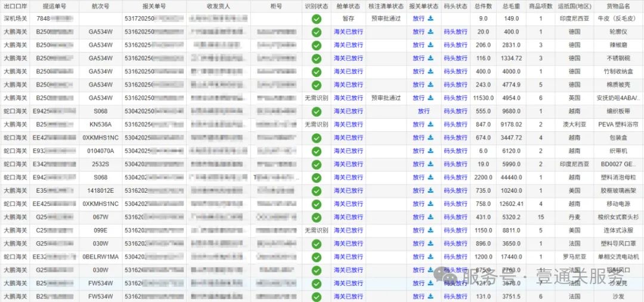Open 码头放行 link in the 连体式泳服 row
Image resolution: width=644 pixels, height=302 pixels.
456,230
